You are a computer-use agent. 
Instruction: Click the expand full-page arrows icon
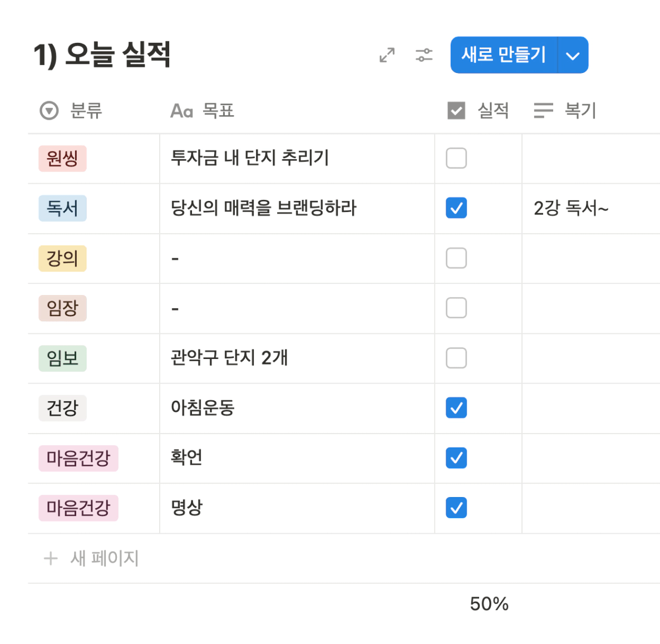tap(387, 55)
